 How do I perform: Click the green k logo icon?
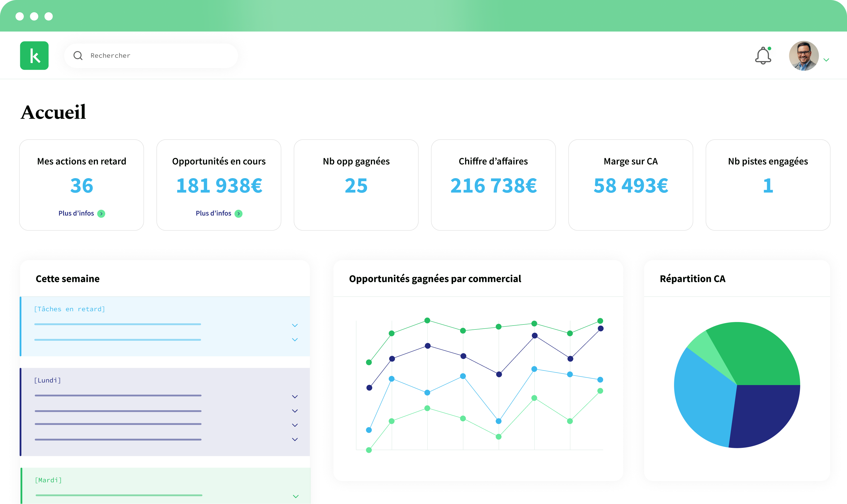pos(34,56)
